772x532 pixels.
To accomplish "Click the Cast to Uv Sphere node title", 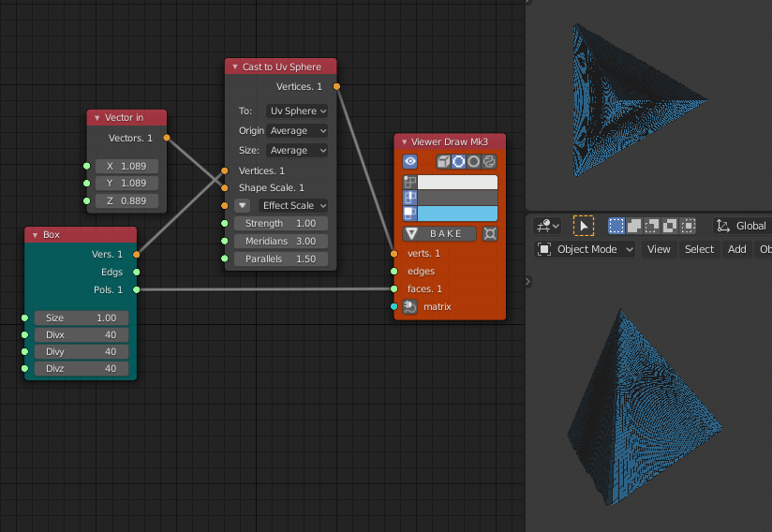I will (x=282, y=66).
